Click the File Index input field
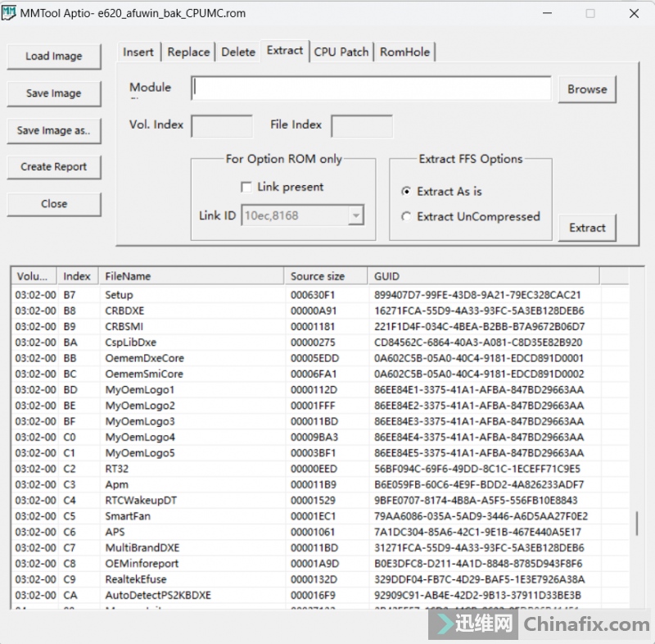 pos(362,126)
